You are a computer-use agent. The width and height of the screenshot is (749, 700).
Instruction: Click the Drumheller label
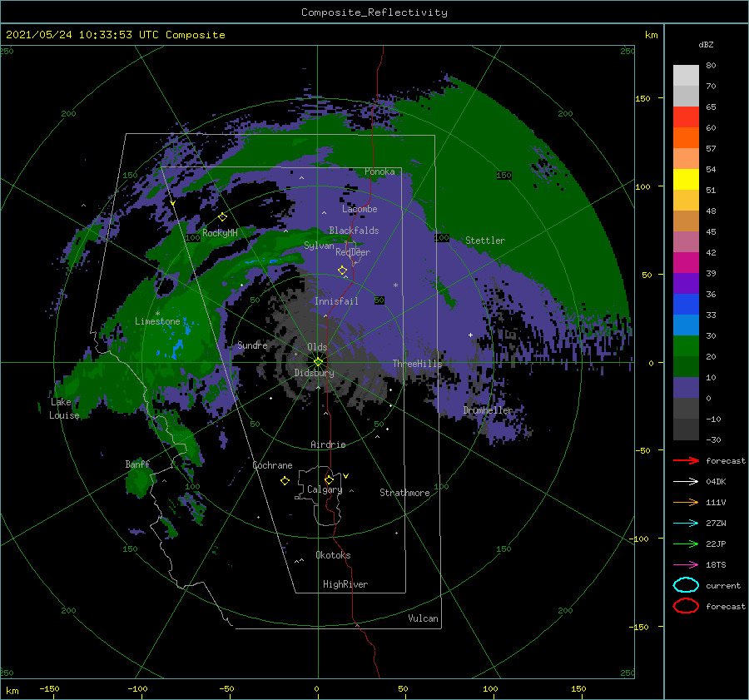[488, 410]
